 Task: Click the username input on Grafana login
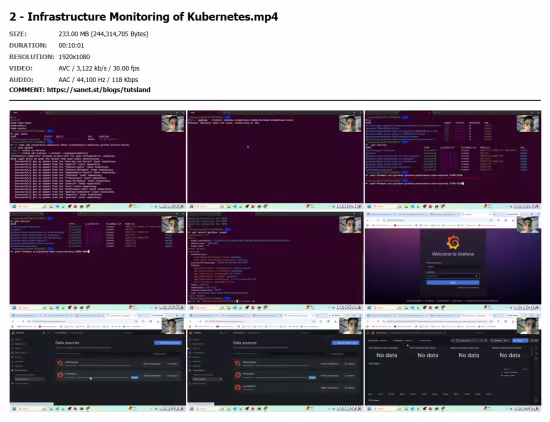(452, 267)
